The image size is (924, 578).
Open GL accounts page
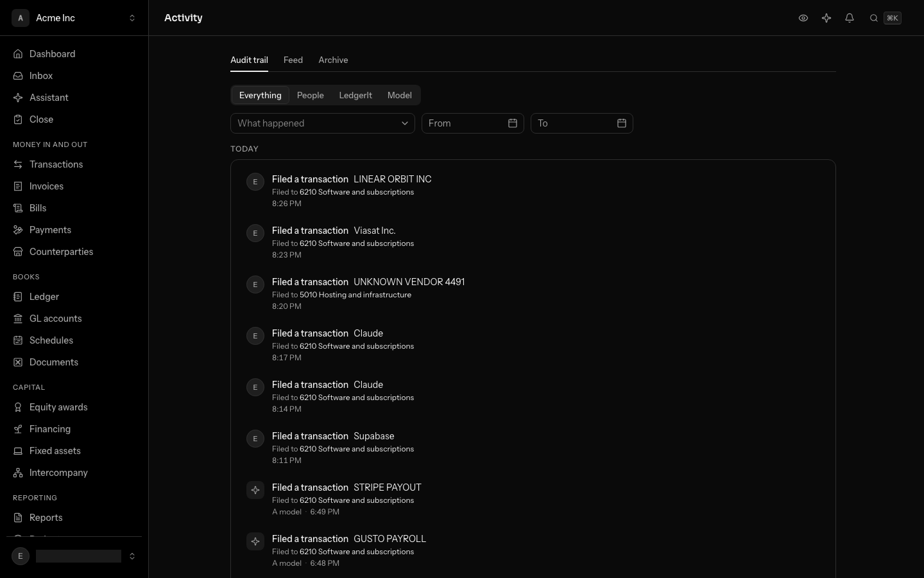tap(74, 319)
